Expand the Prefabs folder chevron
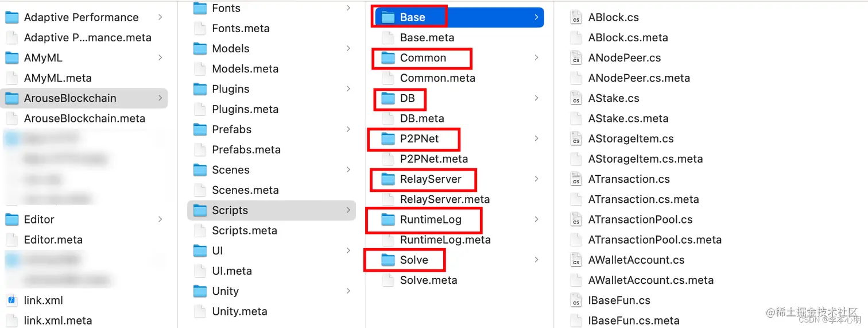 [348, 130]
